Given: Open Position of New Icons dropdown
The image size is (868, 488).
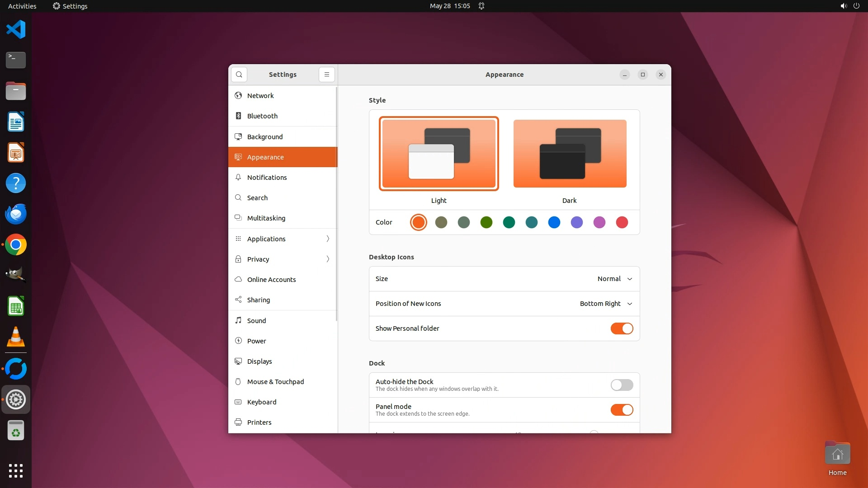Looking at the screenshot, I should [606, 304].
